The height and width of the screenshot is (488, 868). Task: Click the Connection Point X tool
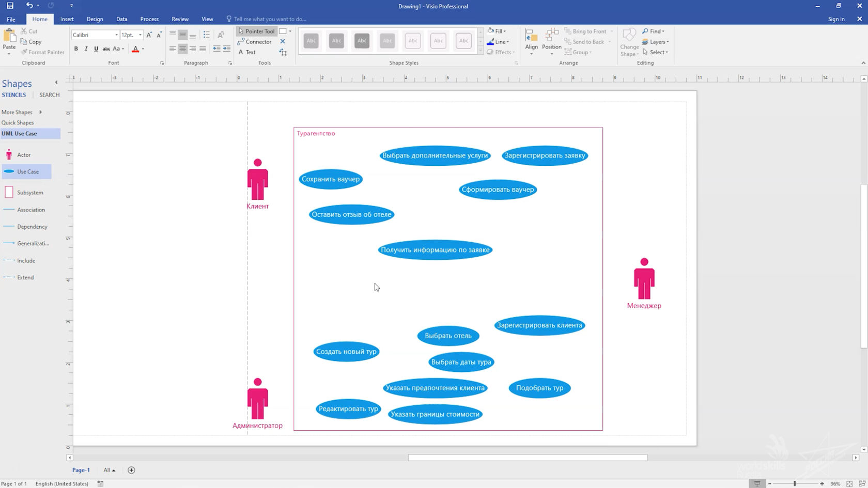pos(283,42)
